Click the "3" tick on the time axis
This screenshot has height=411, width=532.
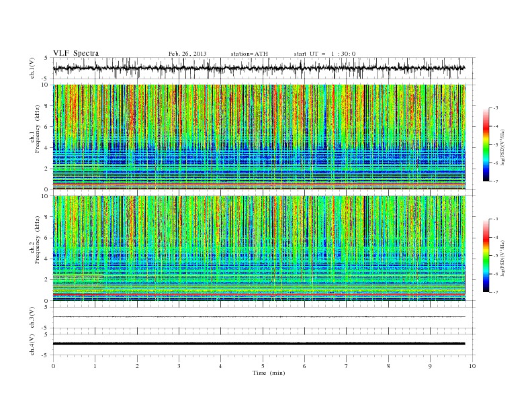tap(179, 366)
